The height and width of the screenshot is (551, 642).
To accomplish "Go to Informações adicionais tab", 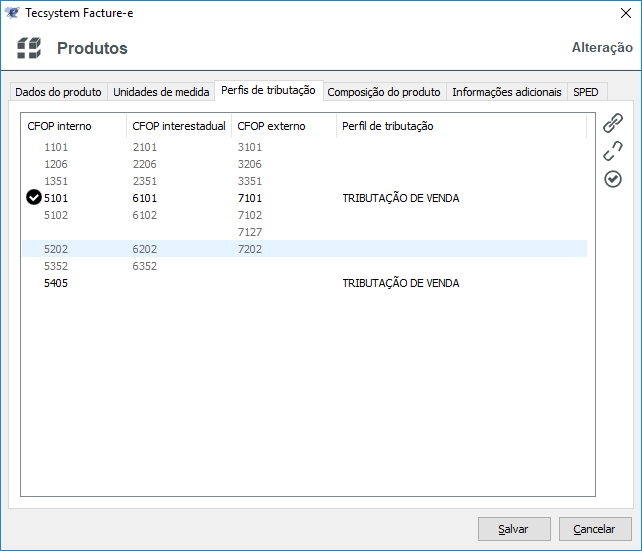I will pos(507,92).
